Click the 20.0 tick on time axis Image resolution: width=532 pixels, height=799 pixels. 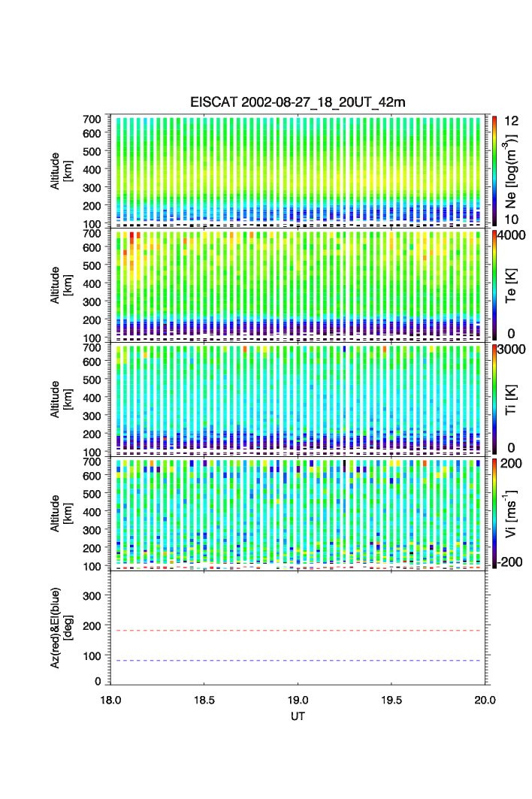pyautogui.click(x=485, y=700)
